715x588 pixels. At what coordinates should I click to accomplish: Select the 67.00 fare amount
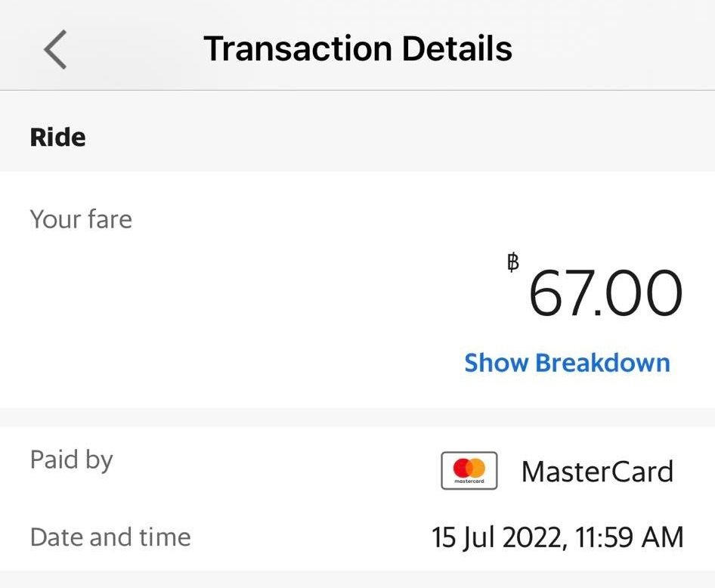(605, 295)
